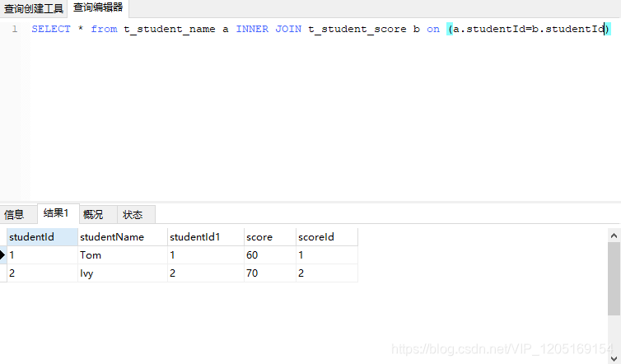
Task: Click the t_student_name table name in query
Action: click(170, 30)
